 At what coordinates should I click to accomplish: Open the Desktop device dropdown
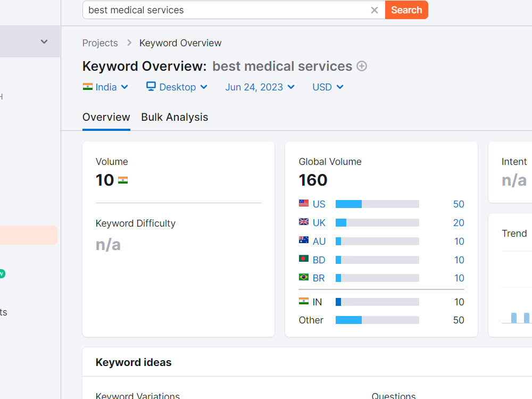[177, 87]
